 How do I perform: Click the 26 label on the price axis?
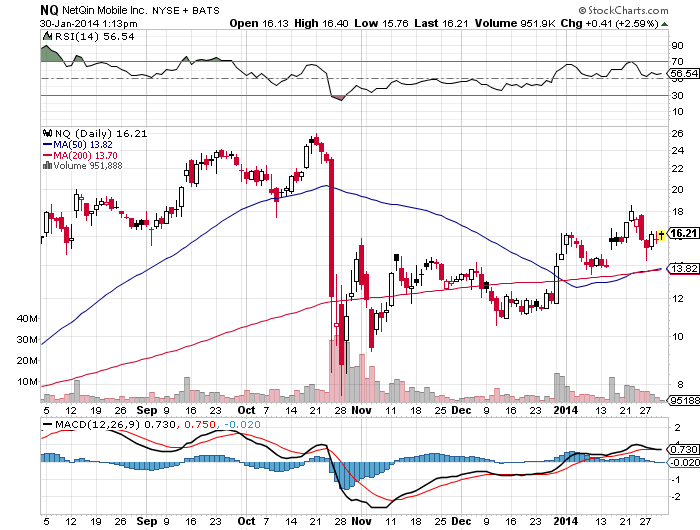pos(677,133)
